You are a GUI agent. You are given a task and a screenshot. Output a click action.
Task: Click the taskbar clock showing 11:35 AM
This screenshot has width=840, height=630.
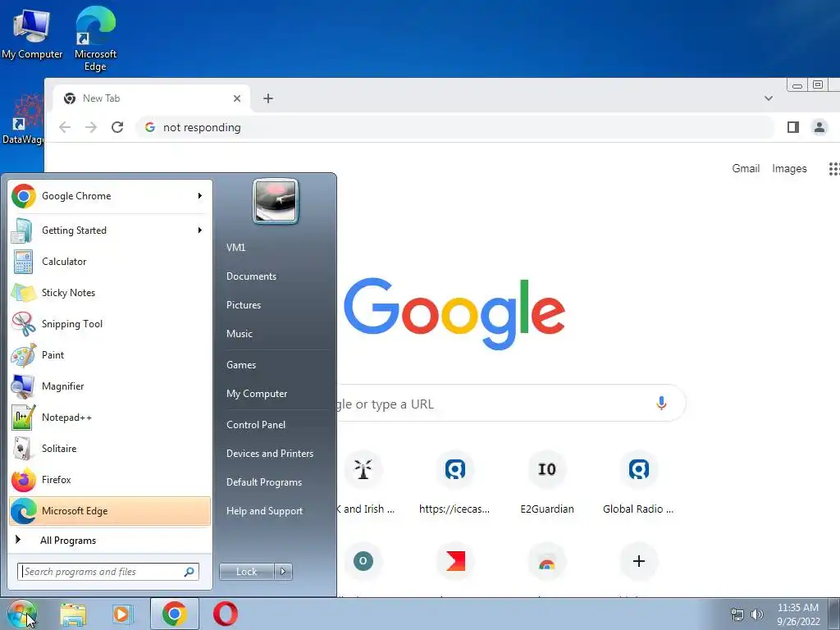click(798, 614)
